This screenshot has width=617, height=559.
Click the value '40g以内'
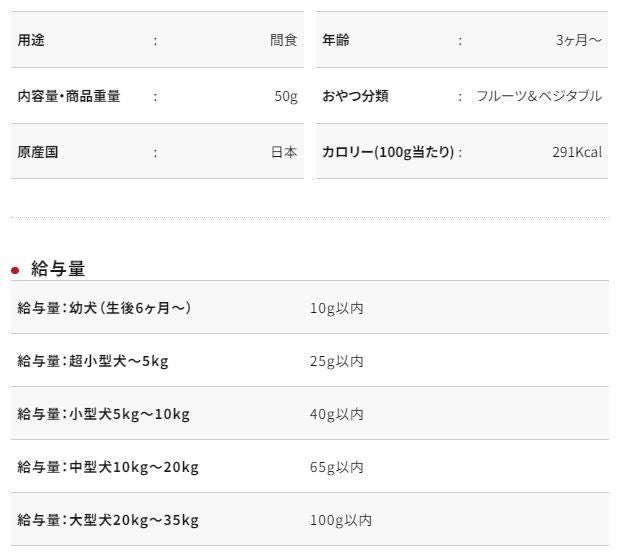point(336,414)
